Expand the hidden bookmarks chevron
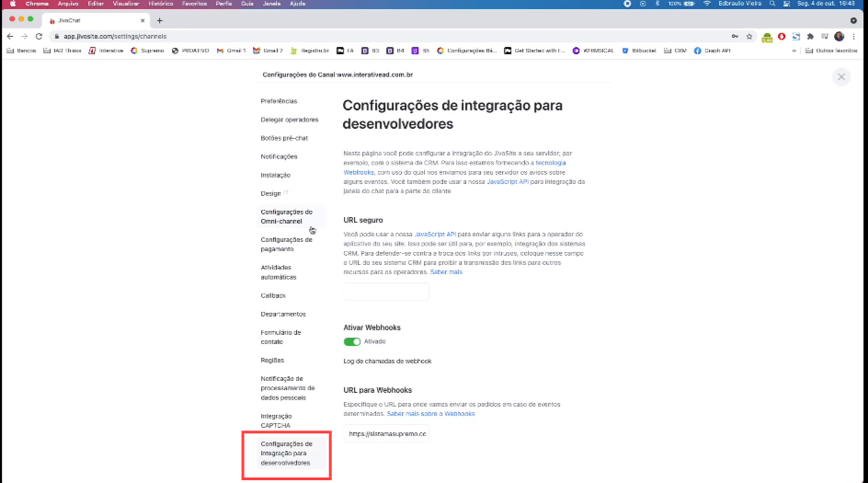Viewport: 868px width, 483px height. [794, 51]
